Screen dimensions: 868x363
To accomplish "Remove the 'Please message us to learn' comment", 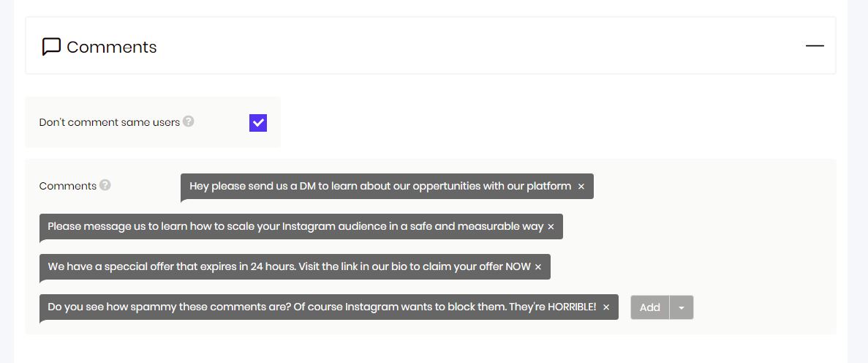I will [551, 227].
